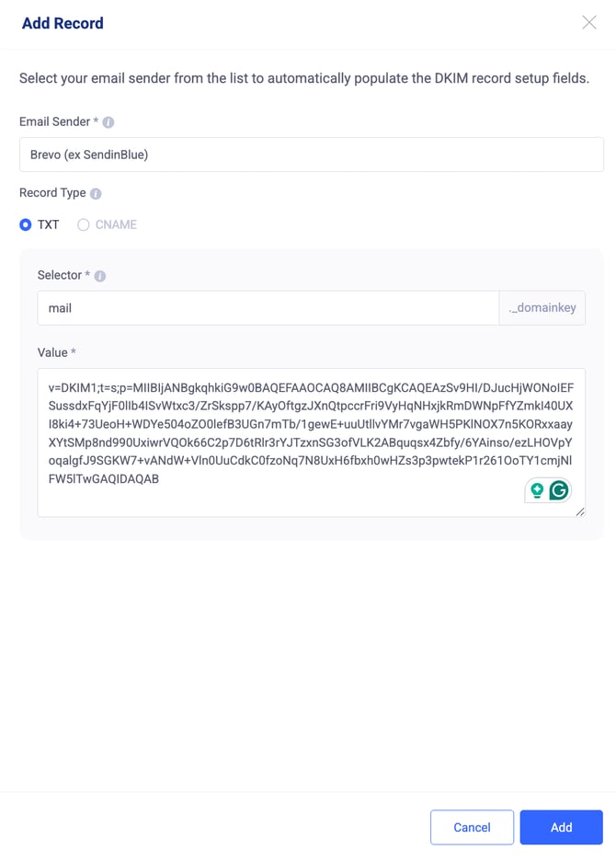The image size is (616, 861).
Task: Click the Value field label
Action: coord(52,352)
